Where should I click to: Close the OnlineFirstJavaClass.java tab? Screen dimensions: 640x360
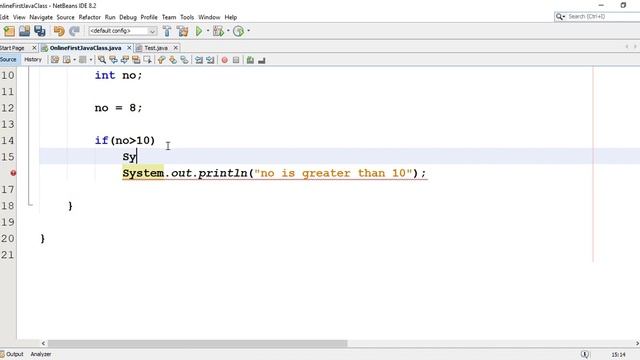click(x=129, y=48)
